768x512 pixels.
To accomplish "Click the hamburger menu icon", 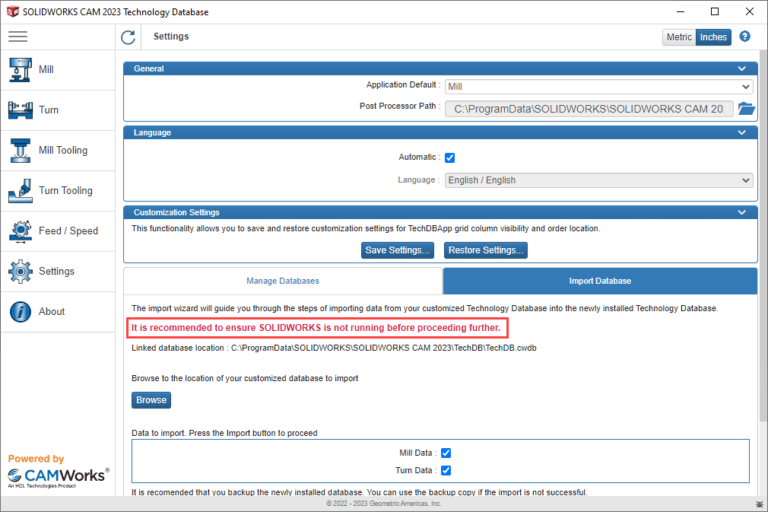I will [x=18, y=37].
